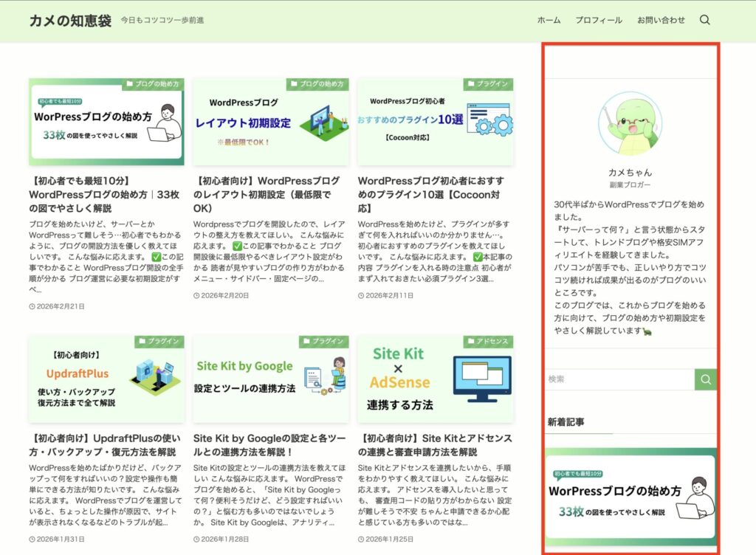756x555 pixels.
Task: Open the 33枚の図でやさしく解説 article title
Action: point(104,194)
